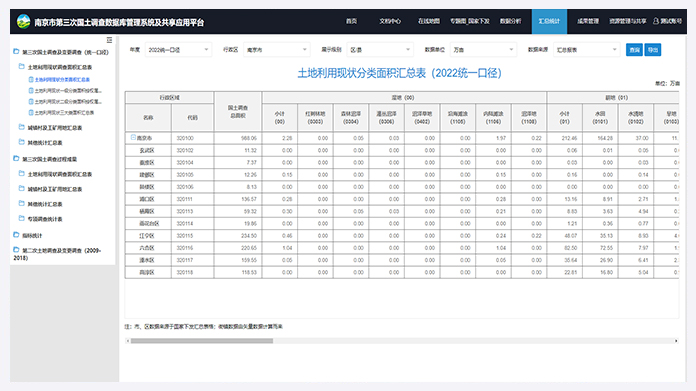Viewport: 696px width, 391px height.
Task: Open the 展示级别 dropdown showing 区县
Action: coord(380,50)
